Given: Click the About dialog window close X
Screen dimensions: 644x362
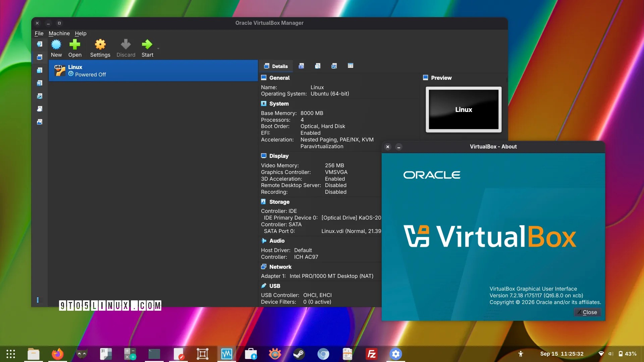Looking at the screenshot, I should pyautogui.click(x=388, y=147).
